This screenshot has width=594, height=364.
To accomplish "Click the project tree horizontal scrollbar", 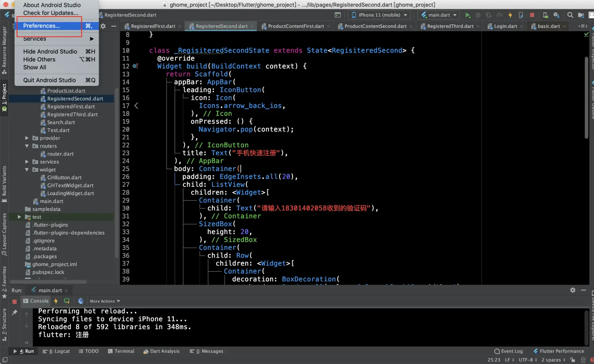I will point(48,282).
